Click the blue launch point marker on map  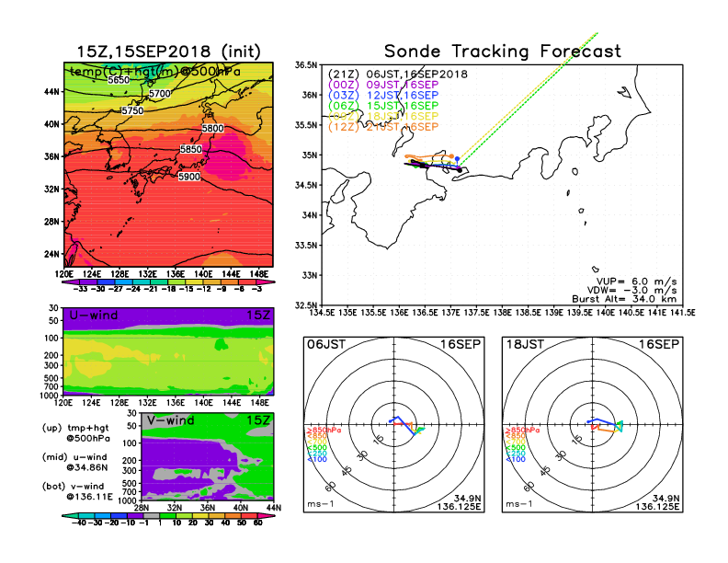[x=458, y=159]
